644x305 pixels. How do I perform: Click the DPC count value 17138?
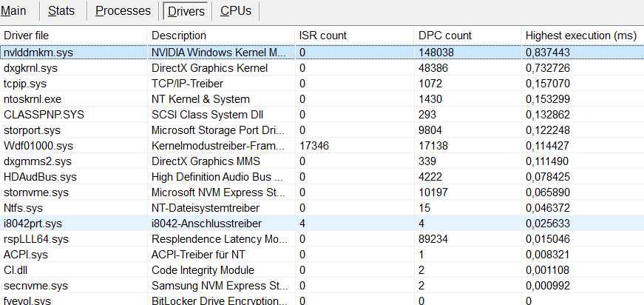[433, 146]
